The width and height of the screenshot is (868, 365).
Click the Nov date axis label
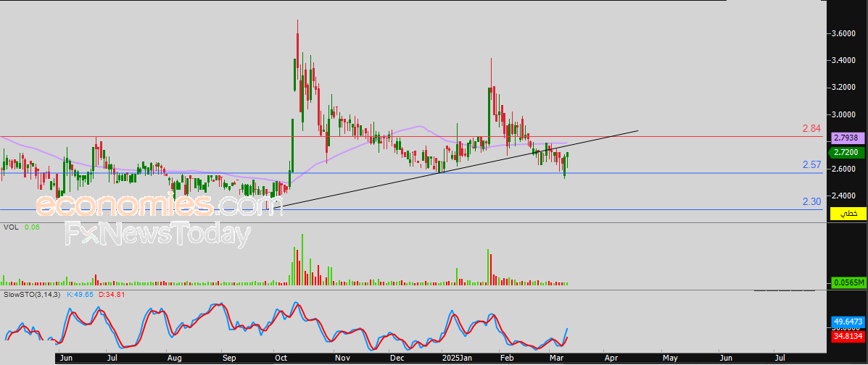(343, 358)
